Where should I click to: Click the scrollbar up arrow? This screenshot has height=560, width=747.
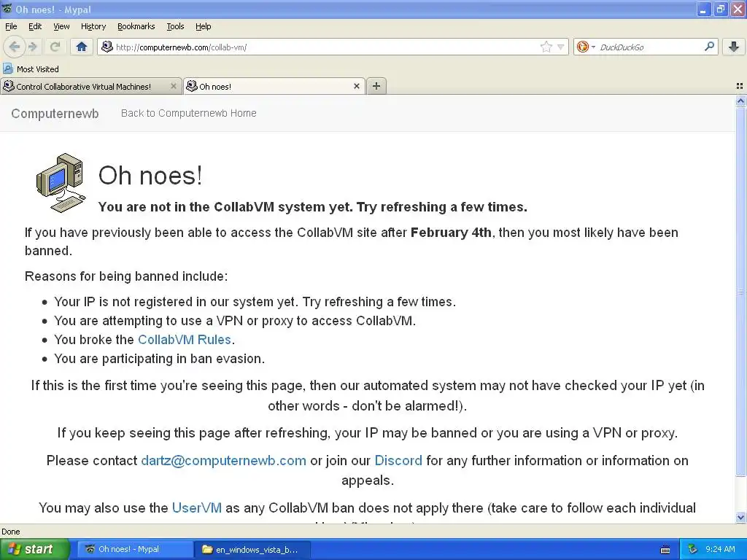[x=740, y=101]
